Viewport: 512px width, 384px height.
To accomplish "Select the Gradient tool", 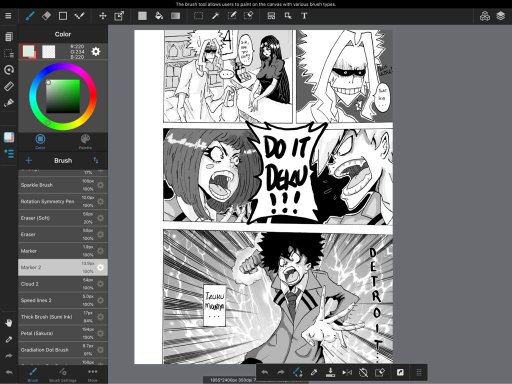I will point(175,16).
